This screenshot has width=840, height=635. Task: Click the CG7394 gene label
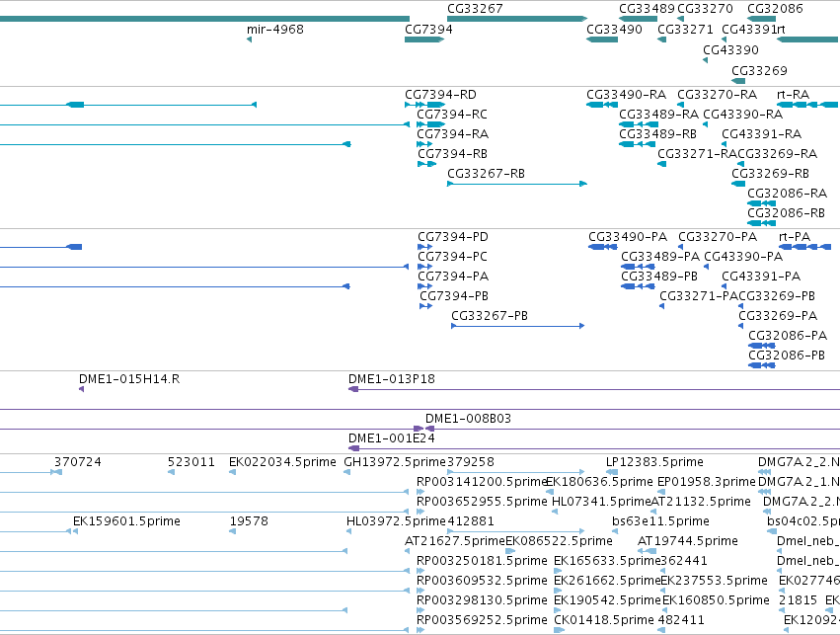(x=428, y=29)
